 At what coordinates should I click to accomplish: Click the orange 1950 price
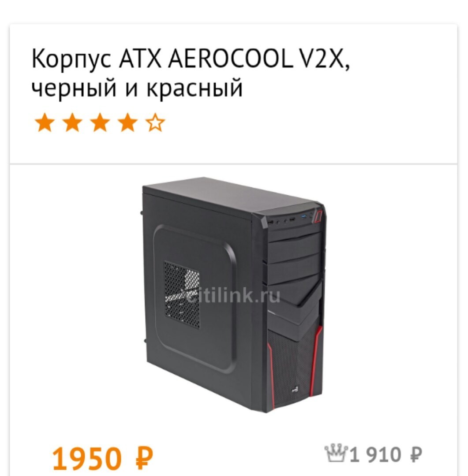[x=103, y=458]
